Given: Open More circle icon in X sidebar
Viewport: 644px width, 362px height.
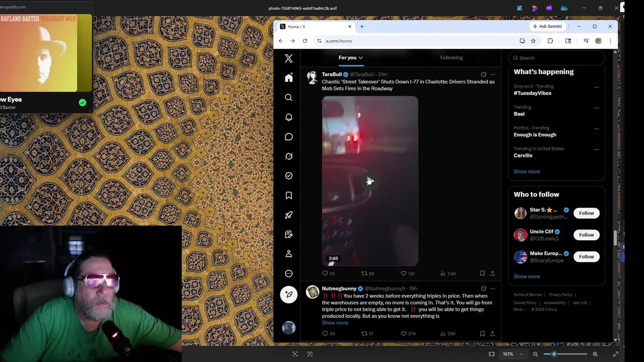Looking at the screenshot, I should click(289, 274).
